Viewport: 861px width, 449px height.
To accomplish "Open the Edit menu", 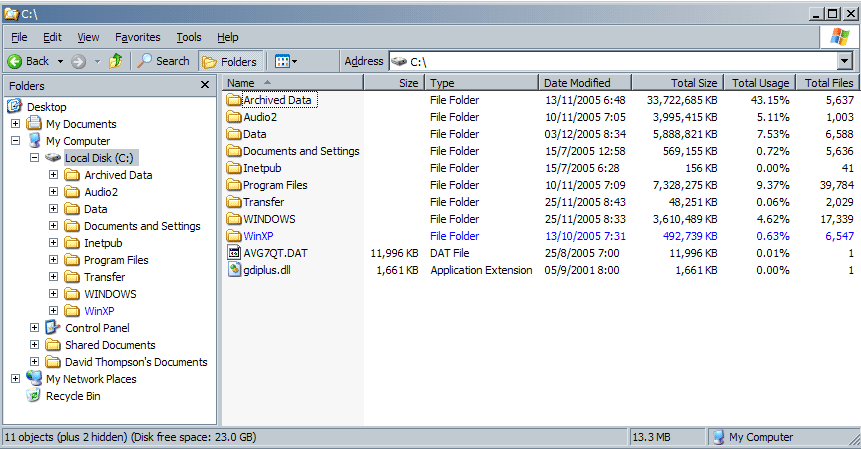I will [x=52, y=37].
